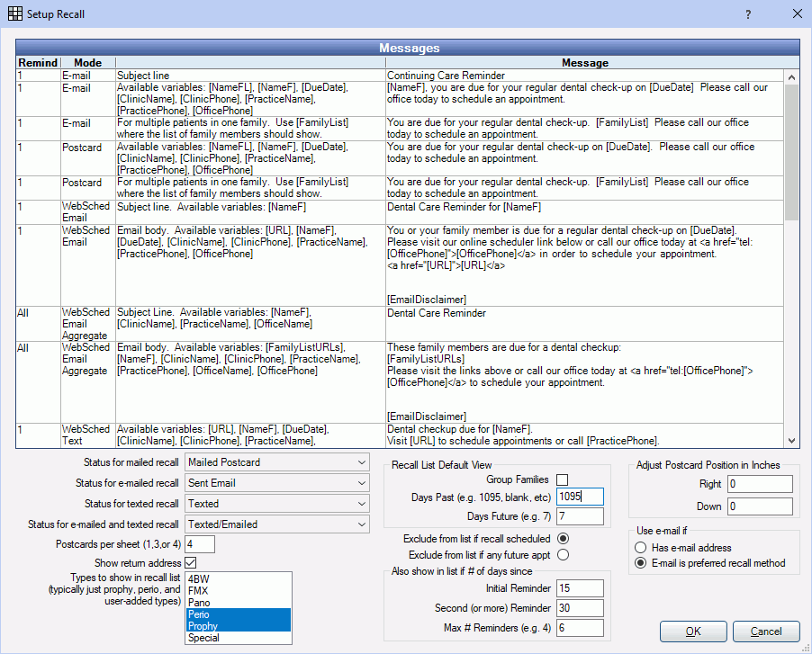Select Special in recall types list
This screenshot has height=654, width=812.
click(239, 638)
